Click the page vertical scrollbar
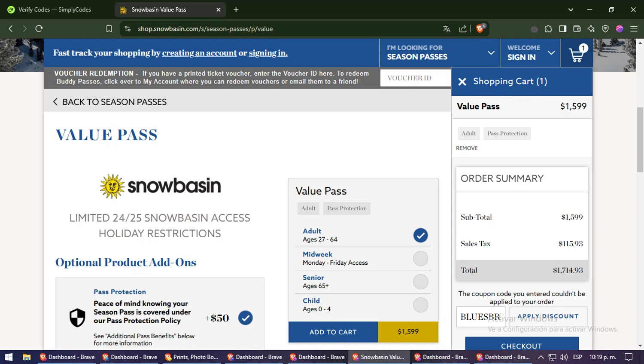The width and height of the screenshot is (644, 364). [x=640, y=139]
